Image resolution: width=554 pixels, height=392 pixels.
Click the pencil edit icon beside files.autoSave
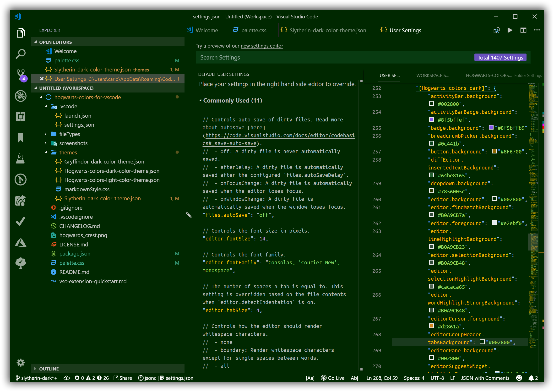pos(189,215)
